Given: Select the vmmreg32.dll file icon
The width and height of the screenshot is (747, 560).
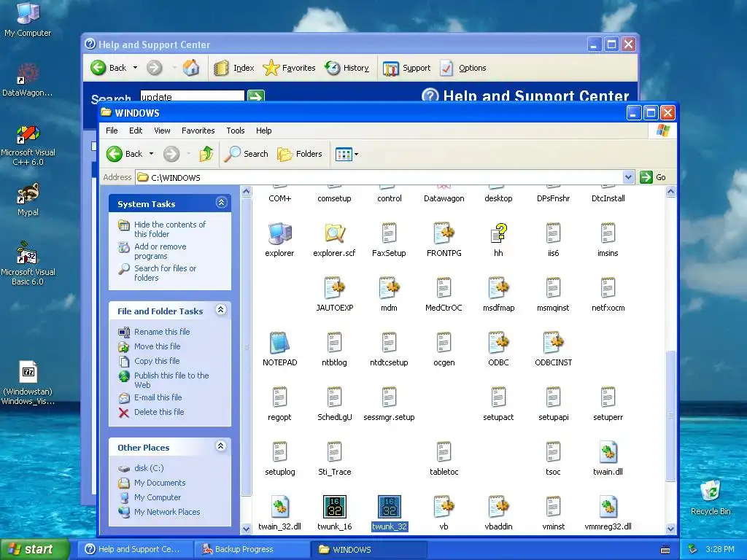Looking at the screenshot, I should pos(608,507).
